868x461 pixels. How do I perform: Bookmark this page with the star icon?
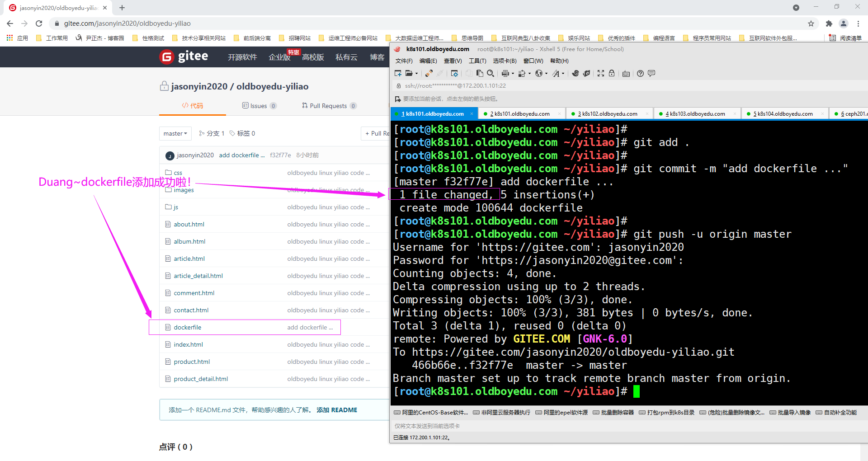pos(811,24)
